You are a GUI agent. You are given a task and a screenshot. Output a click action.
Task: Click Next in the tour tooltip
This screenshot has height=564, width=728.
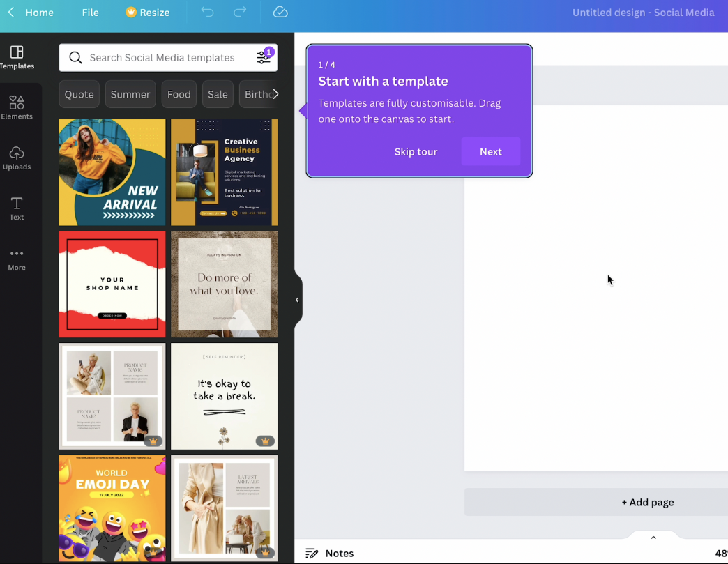[x=490, y=151]
